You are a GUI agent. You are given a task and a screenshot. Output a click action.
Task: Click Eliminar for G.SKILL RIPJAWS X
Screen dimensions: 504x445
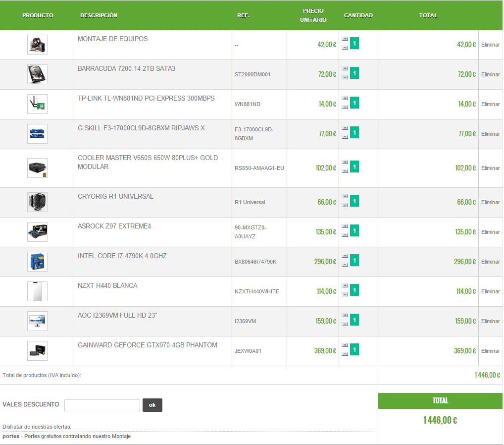pos(490,134)
